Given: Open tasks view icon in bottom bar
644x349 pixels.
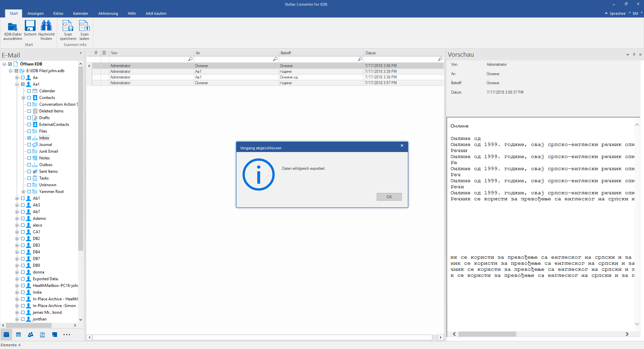Looking at the screenshot, I should [x=43, y=335].
